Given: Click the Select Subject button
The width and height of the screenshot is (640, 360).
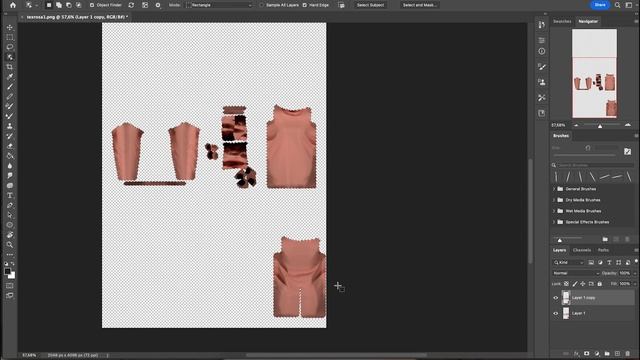Looking at the screenshot, I should click(x=371, y=5).
